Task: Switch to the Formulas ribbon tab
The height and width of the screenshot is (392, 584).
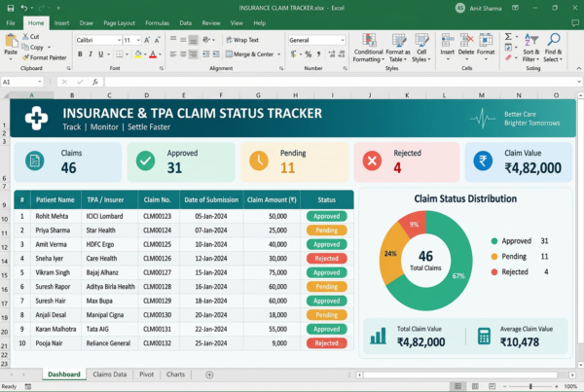Action: 157,23
